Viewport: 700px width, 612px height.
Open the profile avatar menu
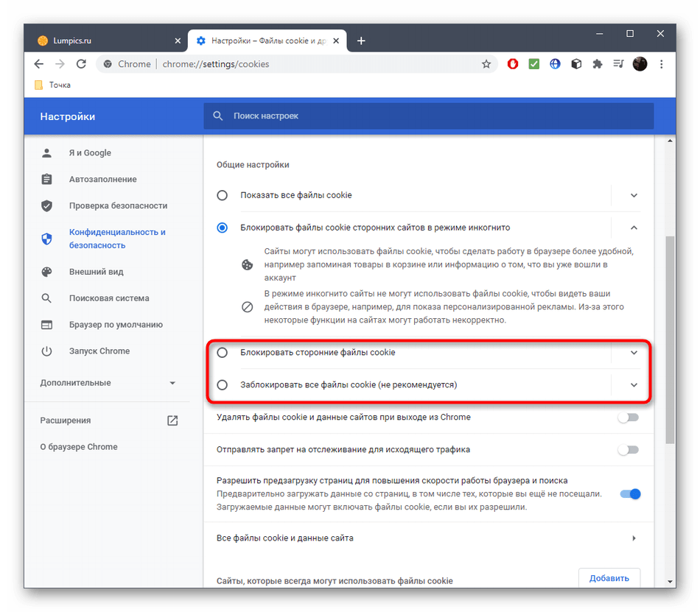640,64
